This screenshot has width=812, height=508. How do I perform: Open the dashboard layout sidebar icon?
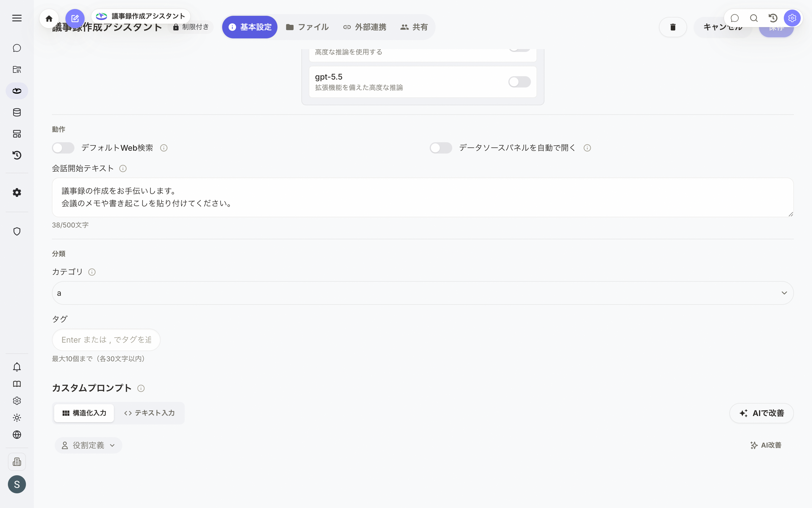click(17, 134)
